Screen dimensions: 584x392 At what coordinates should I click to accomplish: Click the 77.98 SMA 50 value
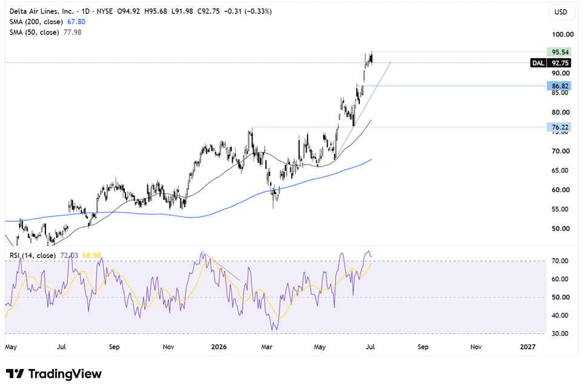tap(72, 32)
